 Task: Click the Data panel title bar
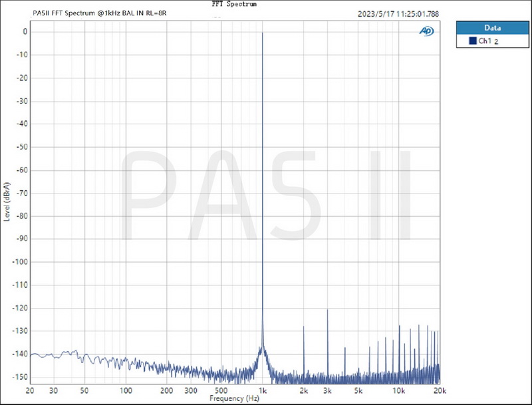(492, 28)
